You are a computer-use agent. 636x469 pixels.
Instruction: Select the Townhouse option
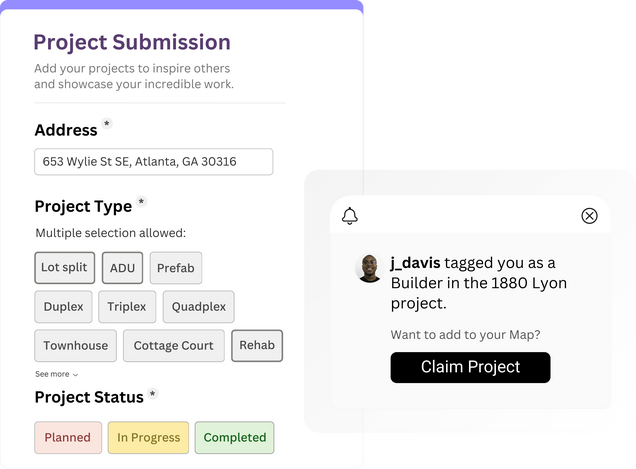75,346
